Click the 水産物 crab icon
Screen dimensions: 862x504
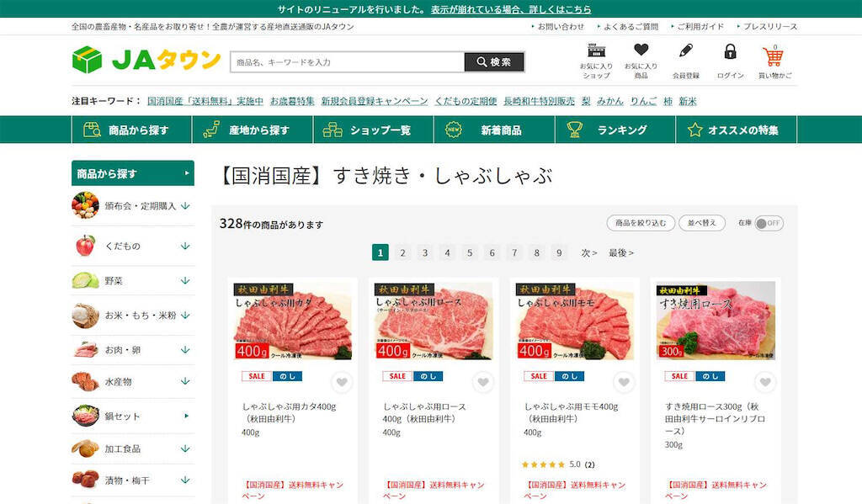tap(85, 381)
